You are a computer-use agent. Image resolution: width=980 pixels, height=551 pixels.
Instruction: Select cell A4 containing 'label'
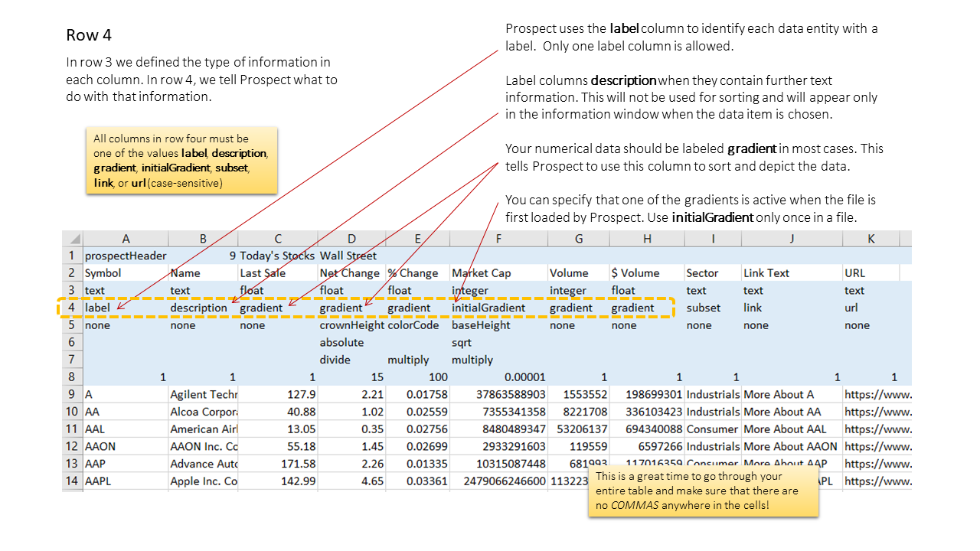pos(126,308)
